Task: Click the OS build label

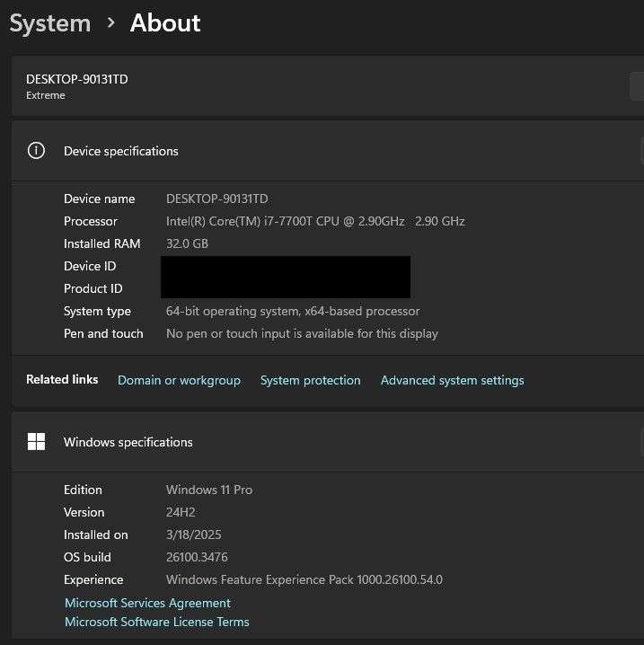Action: 88,557
